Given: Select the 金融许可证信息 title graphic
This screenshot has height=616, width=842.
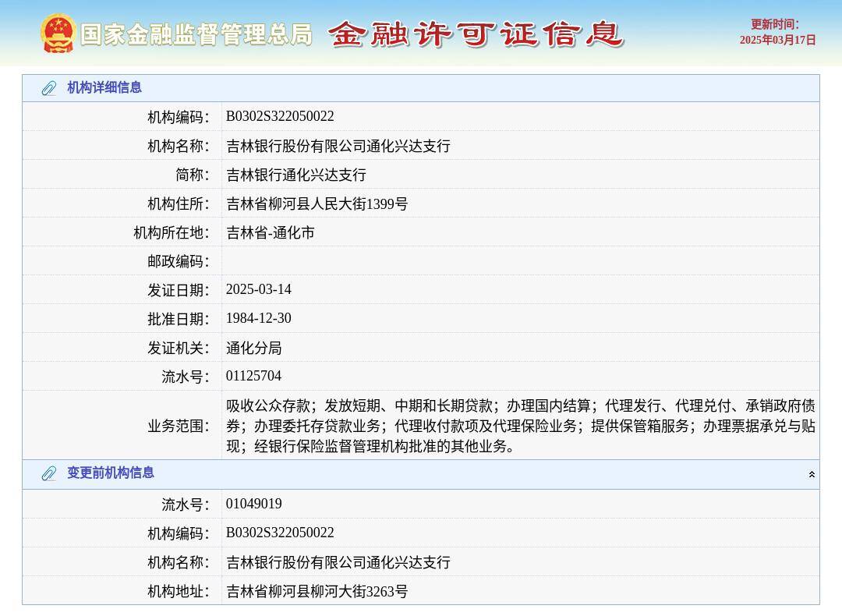Looking at the screenshot, I should [x=478, y=35].
